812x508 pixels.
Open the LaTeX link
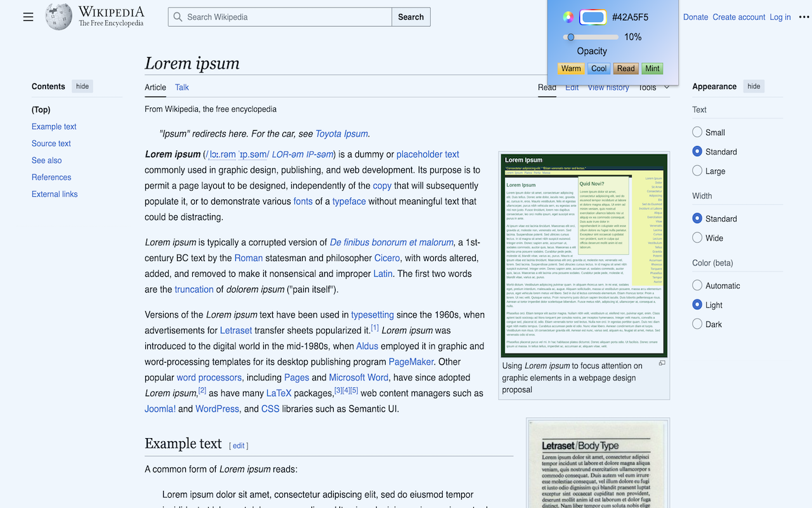[279, 393]
